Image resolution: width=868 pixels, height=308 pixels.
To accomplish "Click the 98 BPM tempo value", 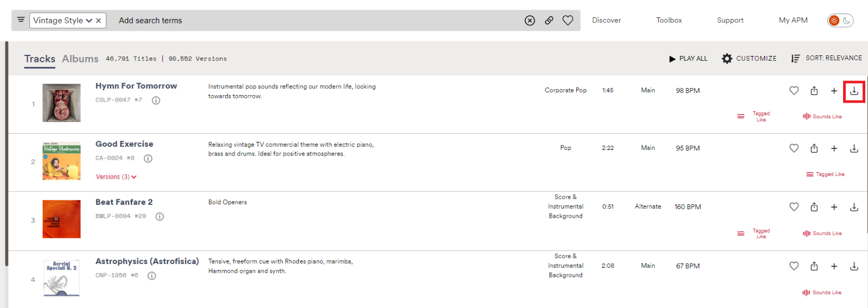I will 688,91.
